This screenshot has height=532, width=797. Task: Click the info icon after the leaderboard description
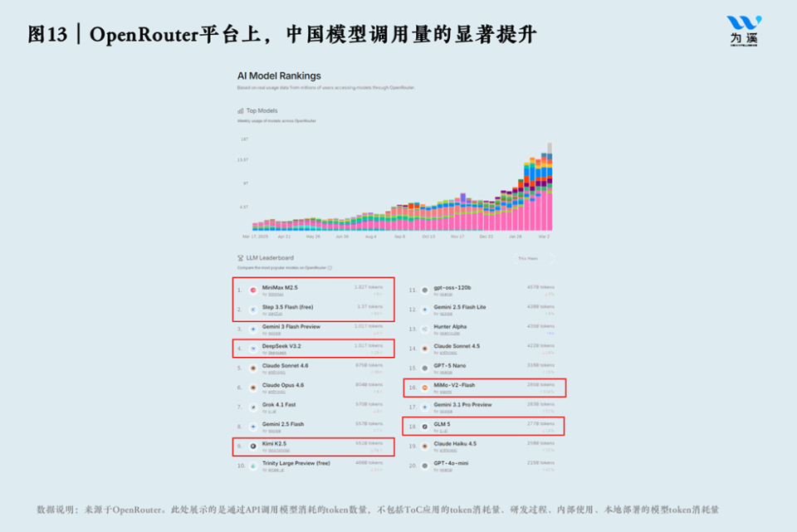[330, 268]
